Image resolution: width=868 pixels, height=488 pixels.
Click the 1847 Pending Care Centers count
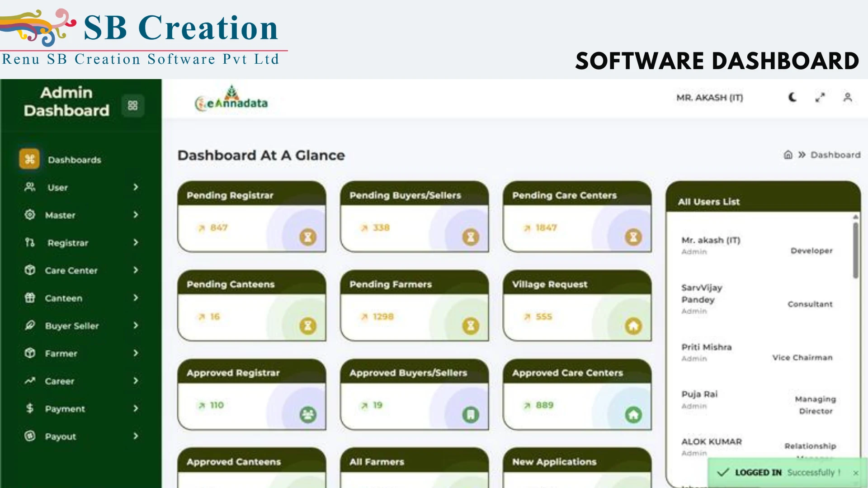pyautogui.click(x=546, y=228)
